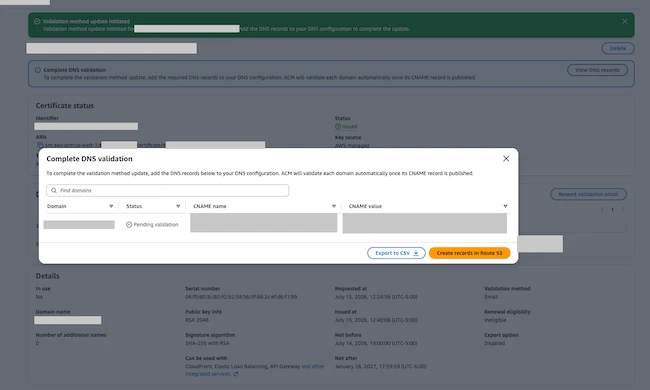Click the success check icon in green banner

[x=37, y=21]
